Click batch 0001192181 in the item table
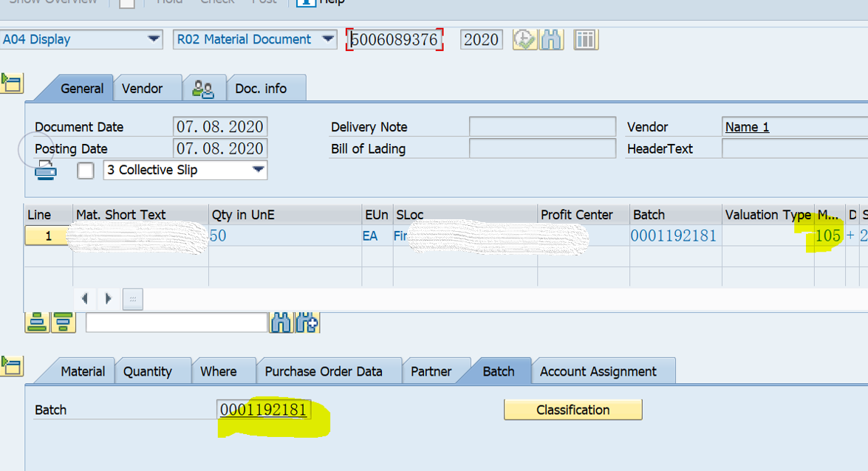 click(x=674, y=235)
